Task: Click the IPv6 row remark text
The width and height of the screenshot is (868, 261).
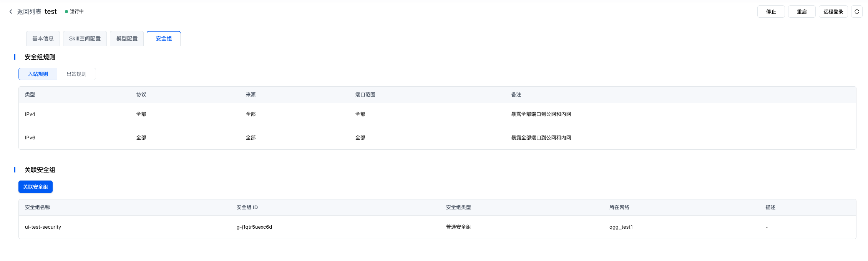Action: click(x=541, y=138)
